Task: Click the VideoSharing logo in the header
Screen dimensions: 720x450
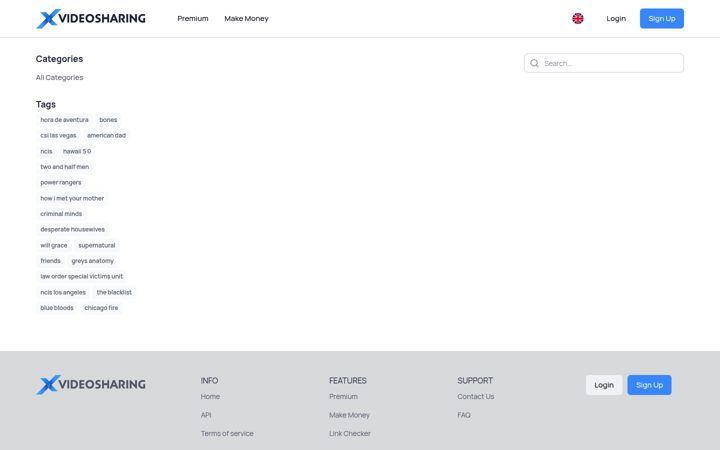Action: [91, 18]
